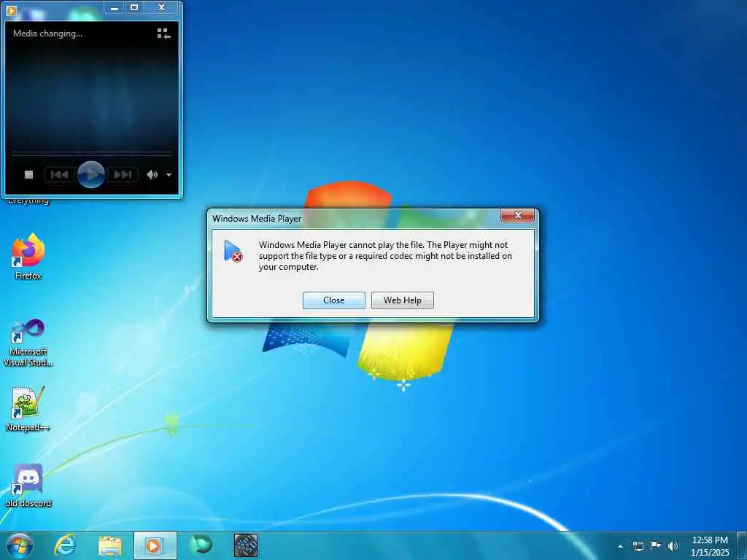Click the media player seek bar
Screen dimensions: 747x560
(x=91, y=153)
